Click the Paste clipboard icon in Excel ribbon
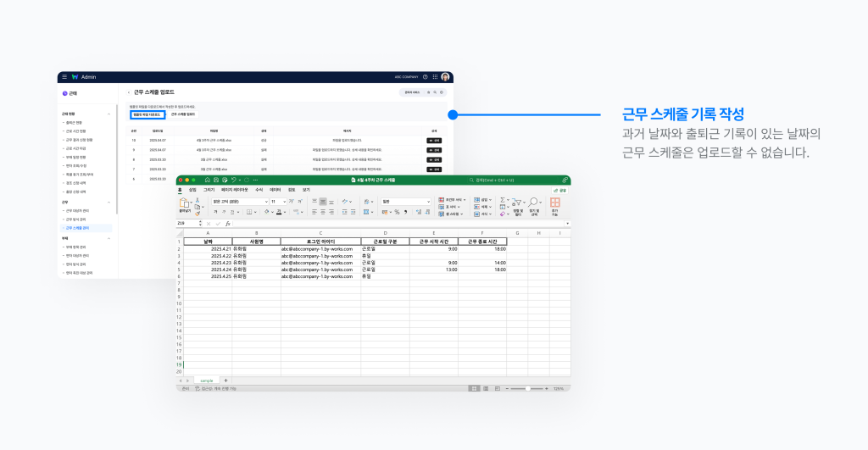 point(184,202)
